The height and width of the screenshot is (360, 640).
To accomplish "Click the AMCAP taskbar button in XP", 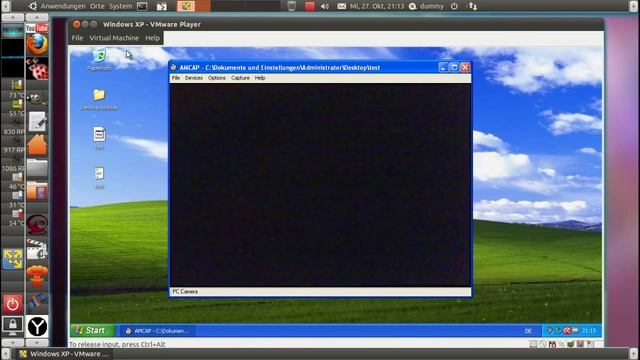I will pos(157,331).
